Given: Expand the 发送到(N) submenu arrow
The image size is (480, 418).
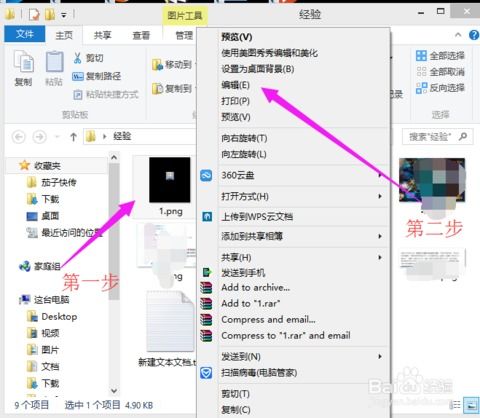Looking at the screenshot, I should tap(380, 357).
